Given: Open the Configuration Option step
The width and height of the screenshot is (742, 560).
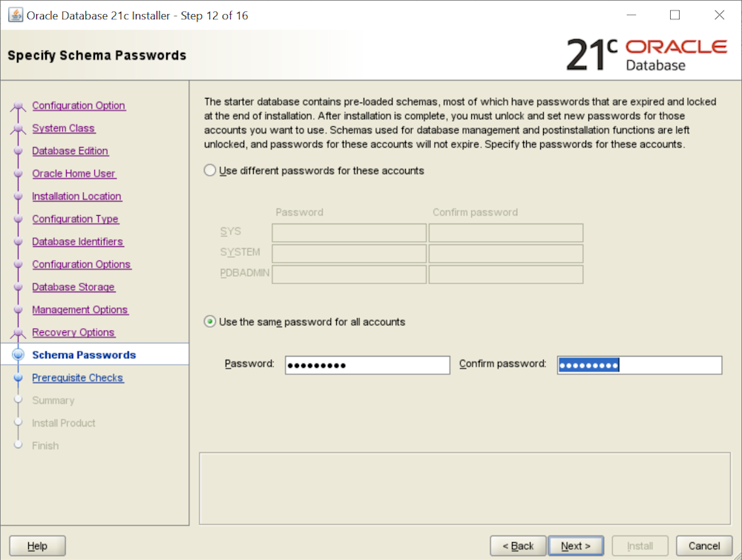Looking at the screenshot, I should [79, 105].
